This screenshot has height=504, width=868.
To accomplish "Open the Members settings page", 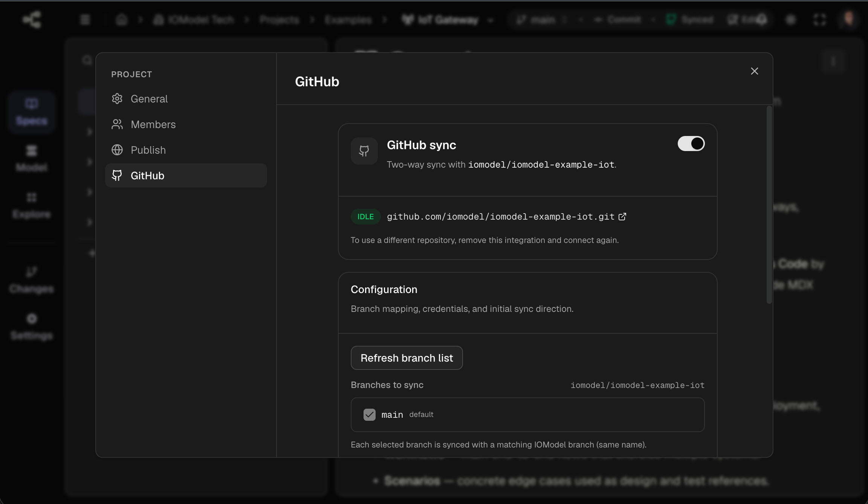I will [186, 124].
